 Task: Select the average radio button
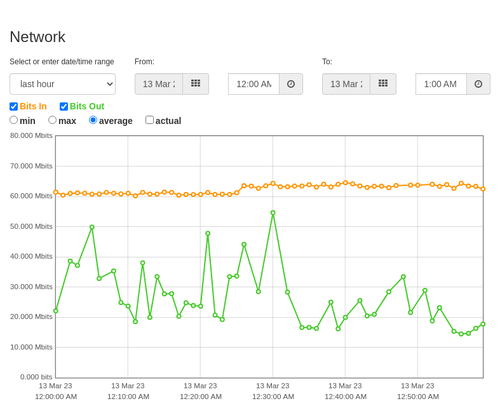point(93,120)
